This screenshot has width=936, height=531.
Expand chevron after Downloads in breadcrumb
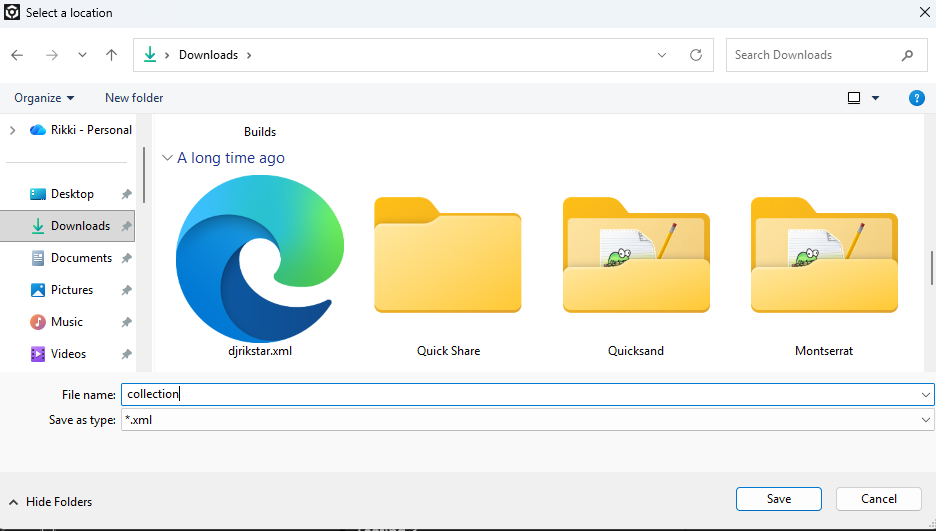(x=249, y=55)
